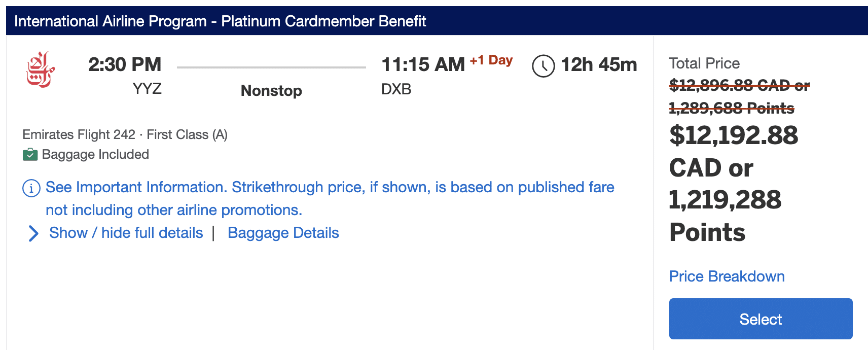Click the Emirates Flight 242 First Class text
Image resolution: width=868 pixels, height=350 pixels.
(x=125, y=134)
